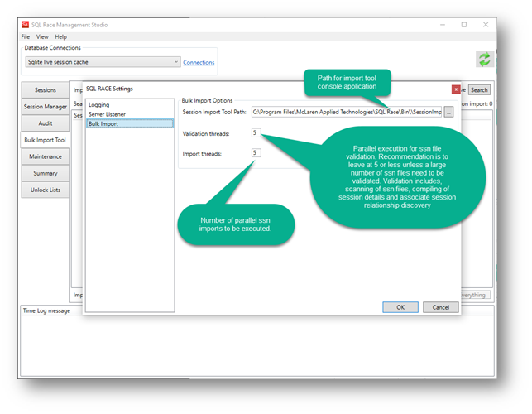Image resolution: width=532 pixels, height=414 pixels.
Task: Open the Sqlite live session cache dropdown
Action: tap(103, 62)
